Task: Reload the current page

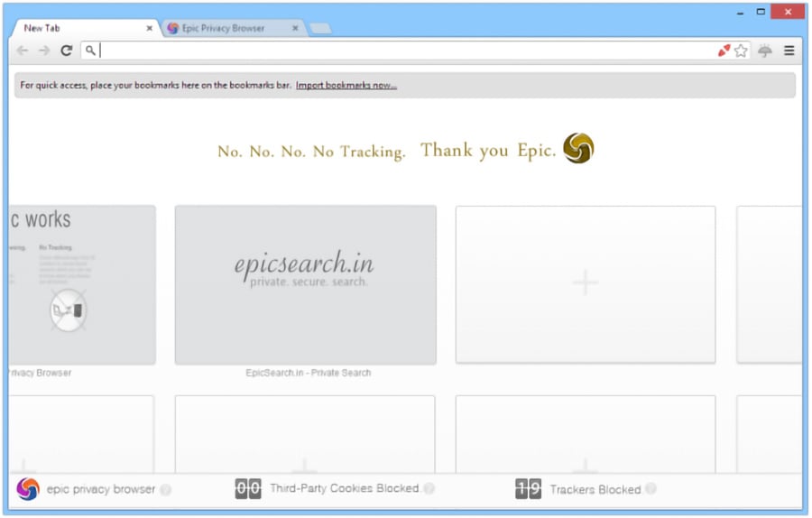Action: 66,51
